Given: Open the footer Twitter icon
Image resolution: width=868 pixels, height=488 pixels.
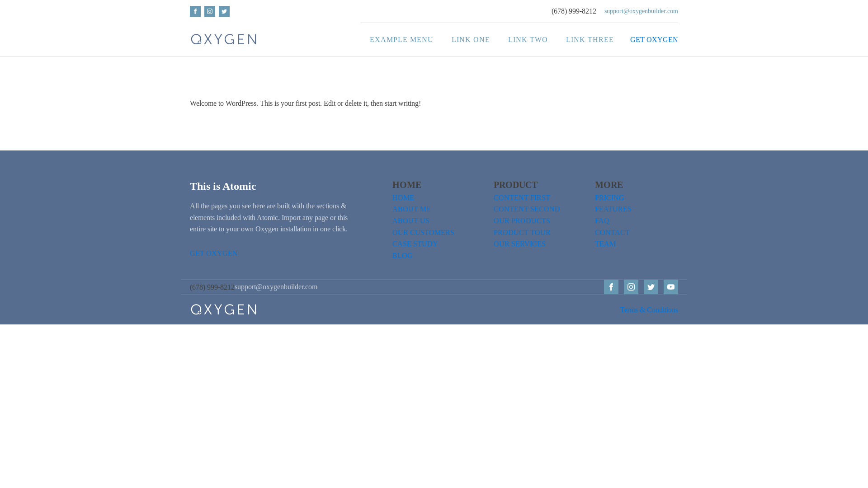Looking at the screenshot, I should point(651,287).
